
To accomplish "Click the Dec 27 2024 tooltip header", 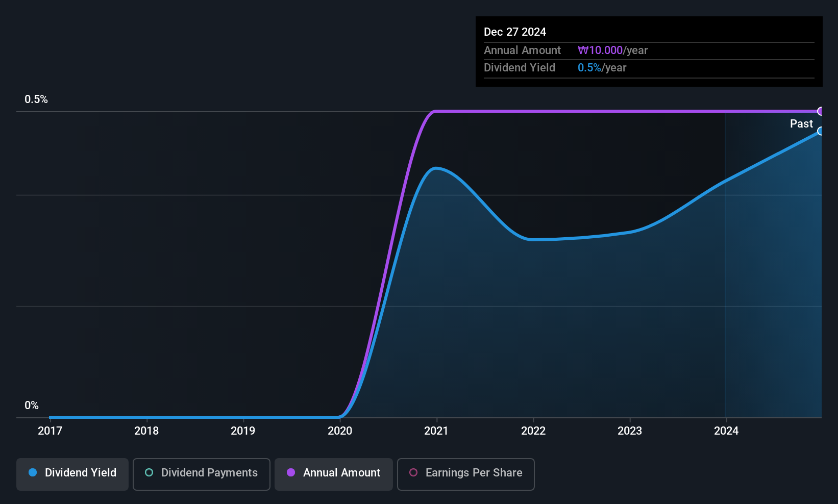I will [515, 32].
